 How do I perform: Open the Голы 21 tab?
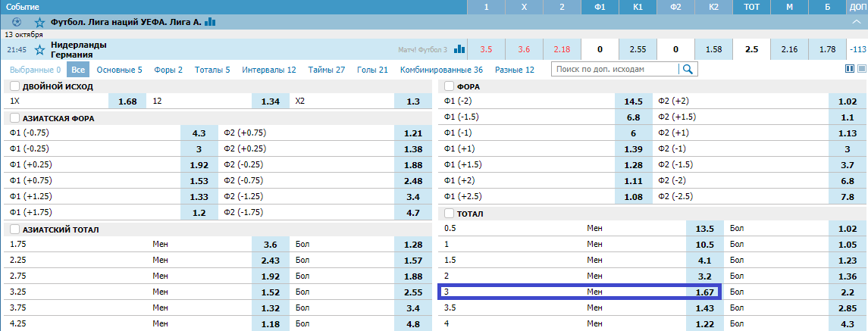pyautogui.click(x=372, y=70)
